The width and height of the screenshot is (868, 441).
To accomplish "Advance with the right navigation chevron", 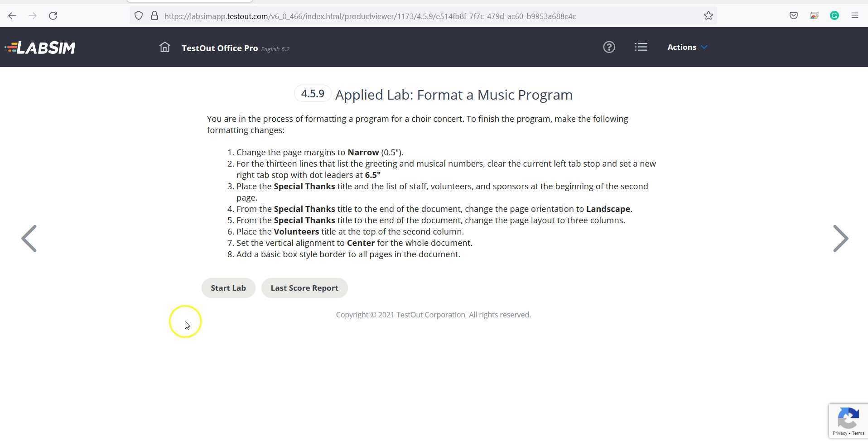I will [840, 238].
